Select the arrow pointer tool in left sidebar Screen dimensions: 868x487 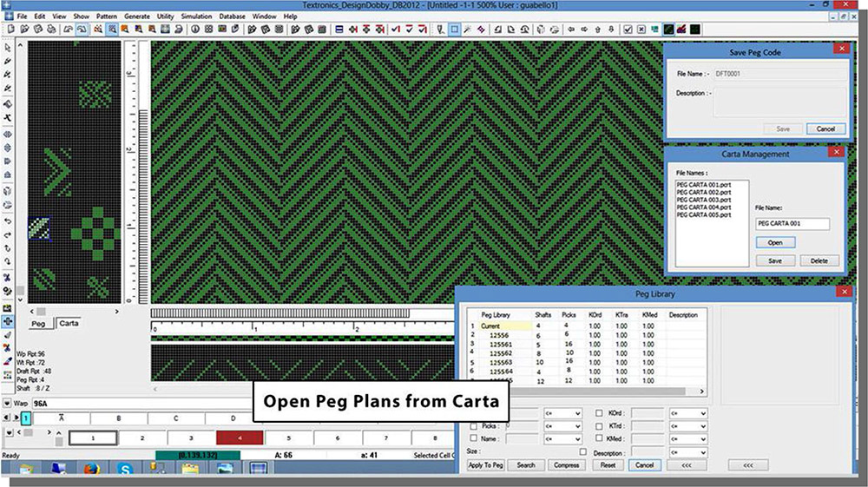[x=8, y=48]
